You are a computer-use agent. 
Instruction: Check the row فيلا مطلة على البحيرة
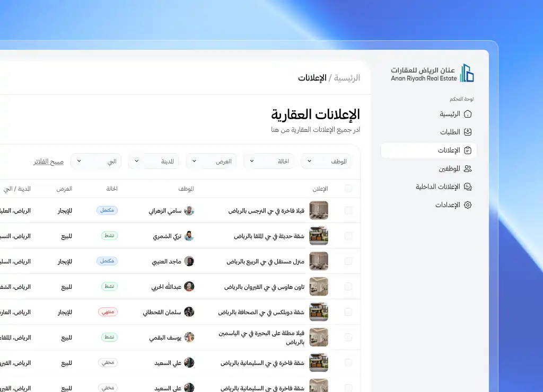348,337
